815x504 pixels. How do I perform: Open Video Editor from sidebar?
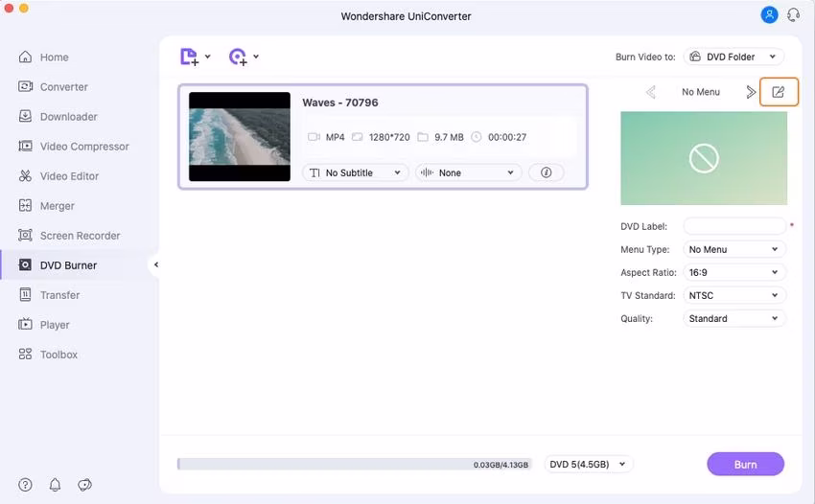58,176
